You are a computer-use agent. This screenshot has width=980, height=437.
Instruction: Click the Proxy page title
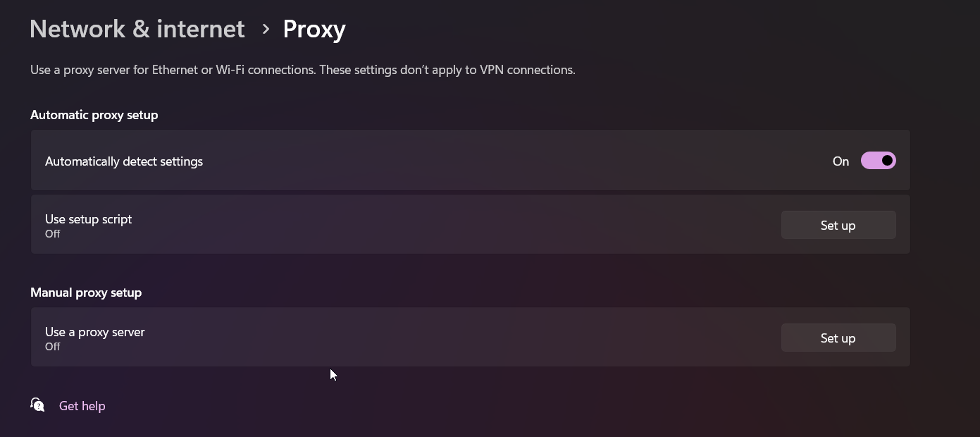tap(314, 29)
